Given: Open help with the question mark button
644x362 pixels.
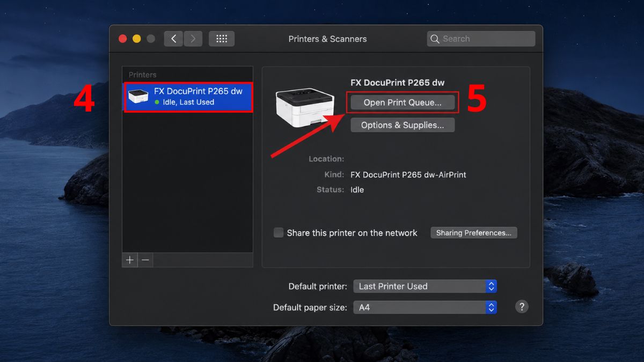Looking at the screenshot, I should click(x=522, y=307).
